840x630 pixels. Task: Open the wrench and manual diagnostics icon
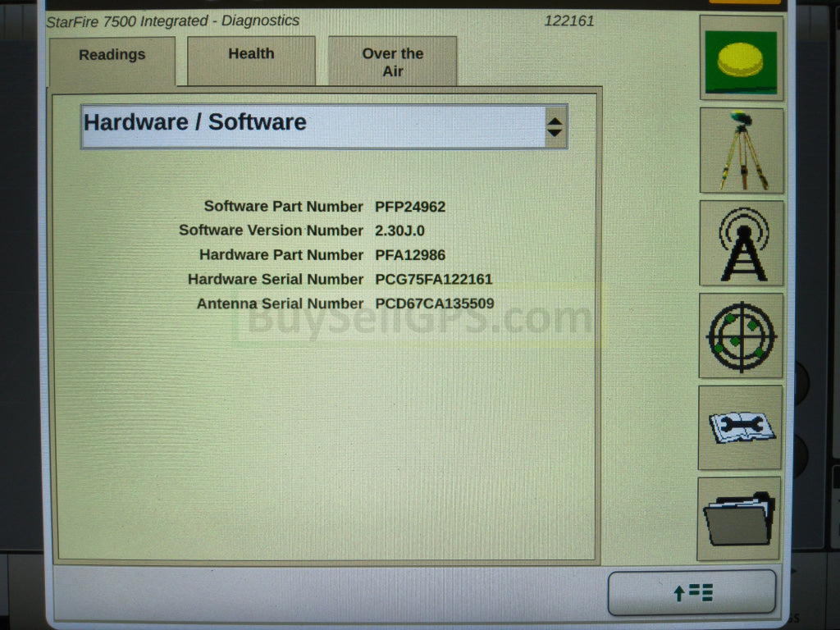[x=740, y=427]
